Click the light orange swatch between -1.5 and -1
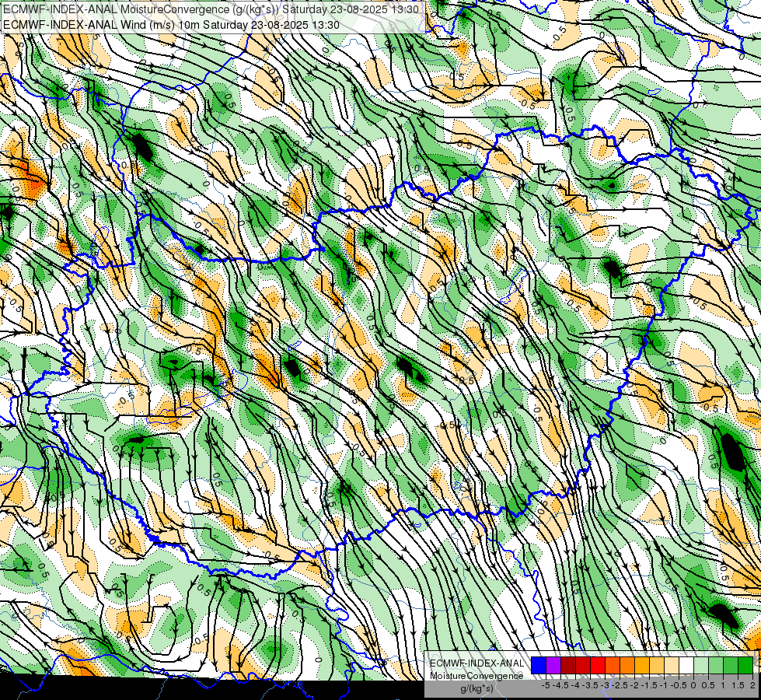 (x=657, y=666)
